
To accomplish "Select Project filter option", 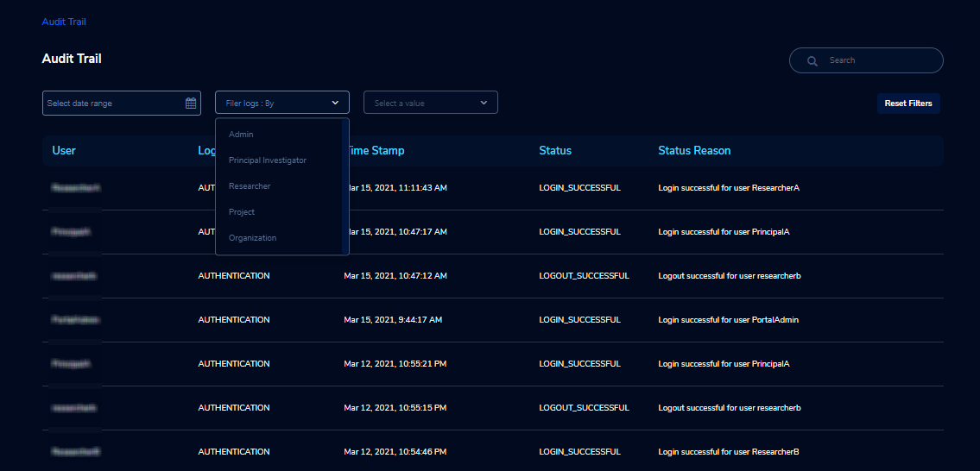I will point(242,212).
